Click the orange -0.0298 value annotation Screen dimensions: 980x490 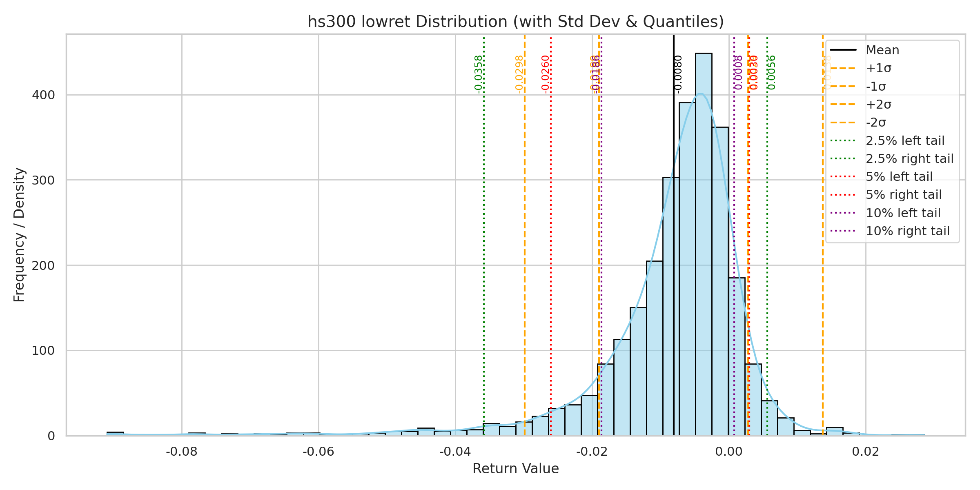[x=519, y=74]
